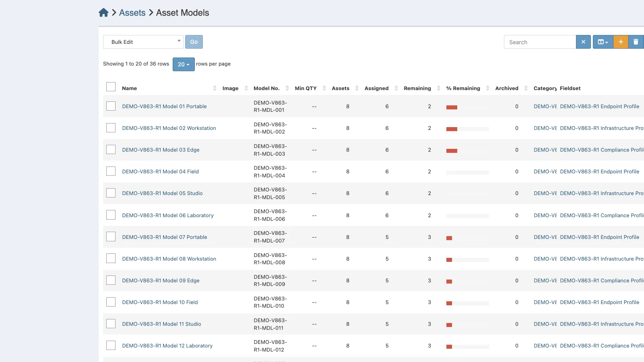The width and height of the screenshot is (644, 362).
Task: Sort by Remaining column arrows
Action: coord(439,88)
